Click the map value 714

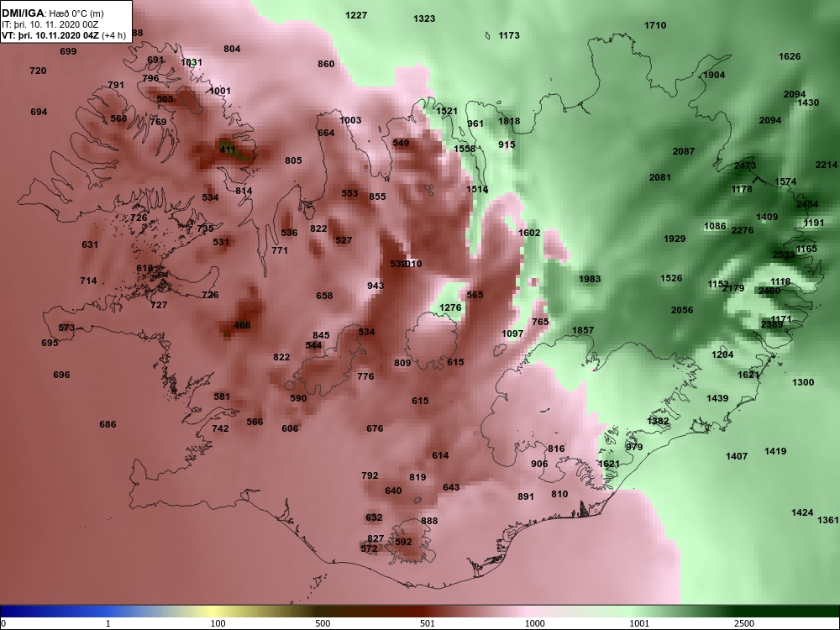[x=88, y=281]
